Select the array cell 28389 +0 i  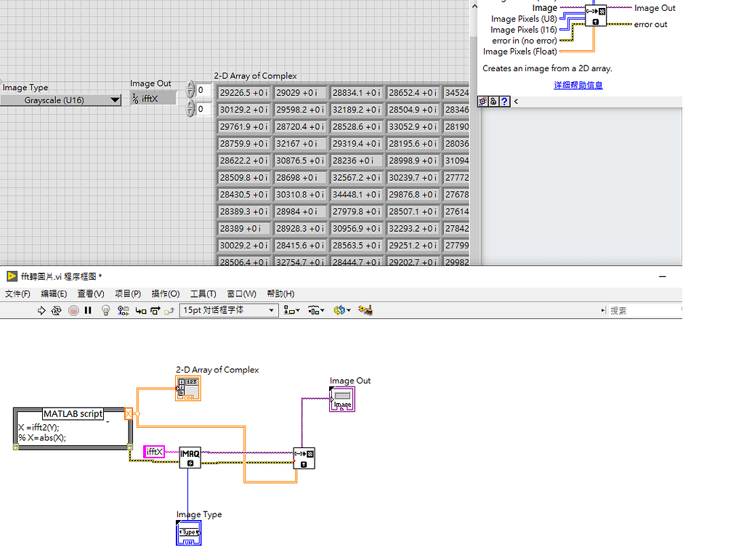(243, 229)
